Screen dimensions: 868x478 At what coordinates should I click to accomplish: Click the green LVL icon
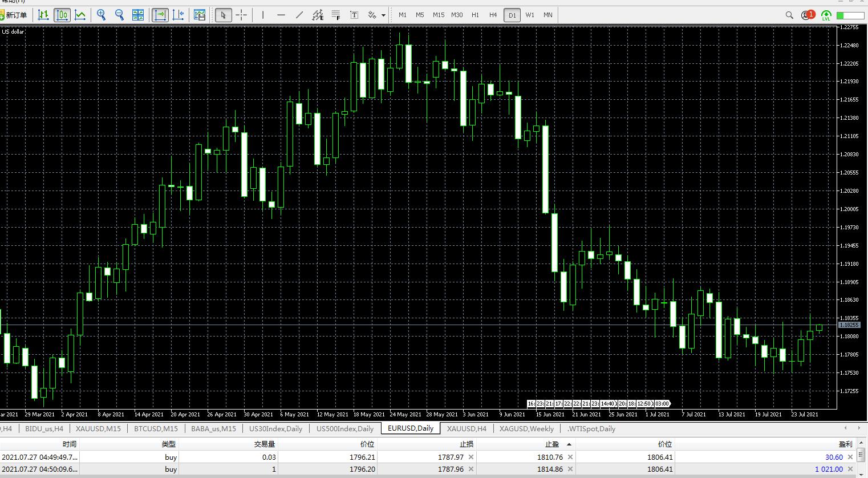(826, 16)
